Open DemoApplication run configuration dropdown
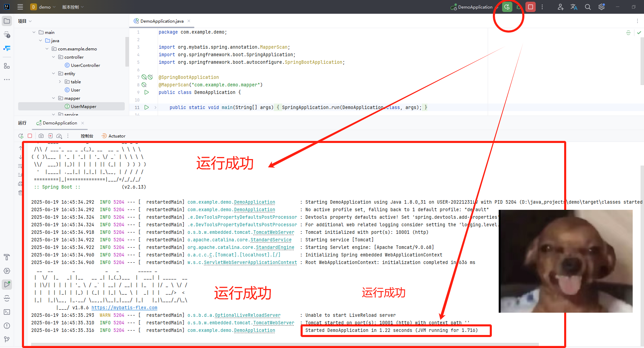This screenshot has height=348, width=644. (475, 7)
